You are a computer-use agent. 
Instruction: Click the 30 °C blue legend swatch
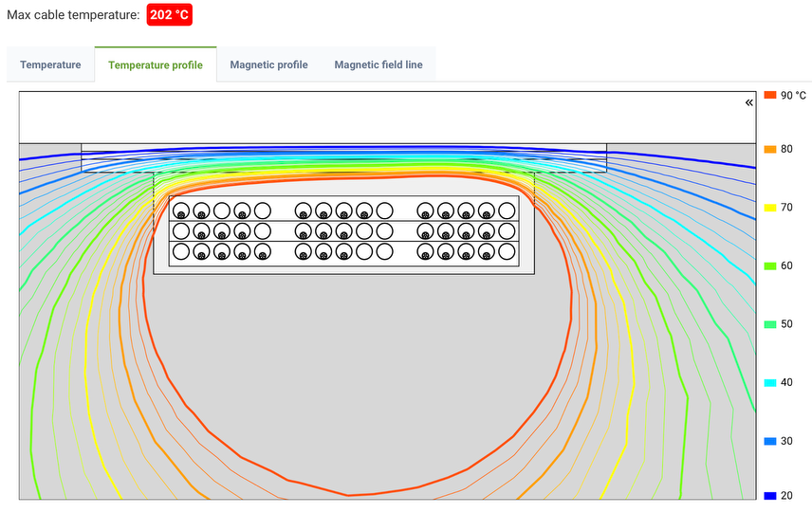(770, 441)
